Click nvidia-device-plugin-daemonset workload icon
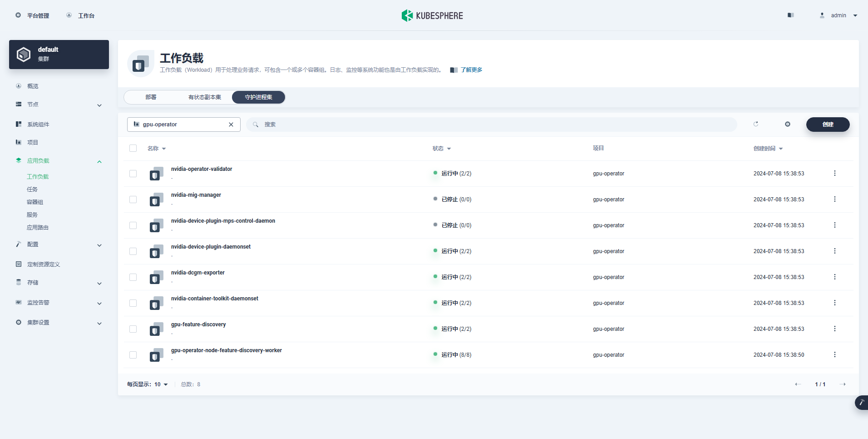Screen dimensions: 868x439 [157, 251]
